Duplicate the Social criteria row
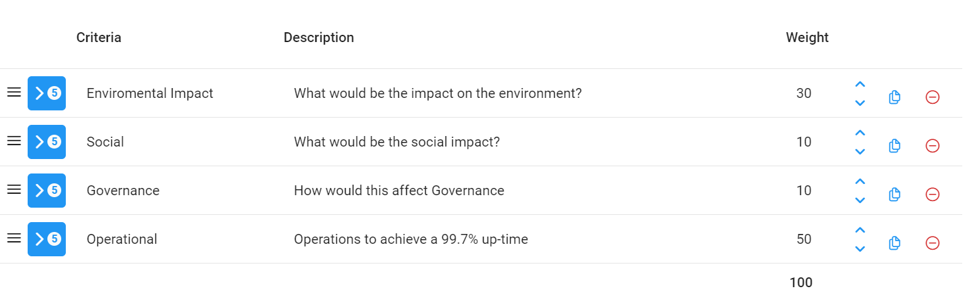The width and height of the screenshot is (980, 299). tap(894, 146)
